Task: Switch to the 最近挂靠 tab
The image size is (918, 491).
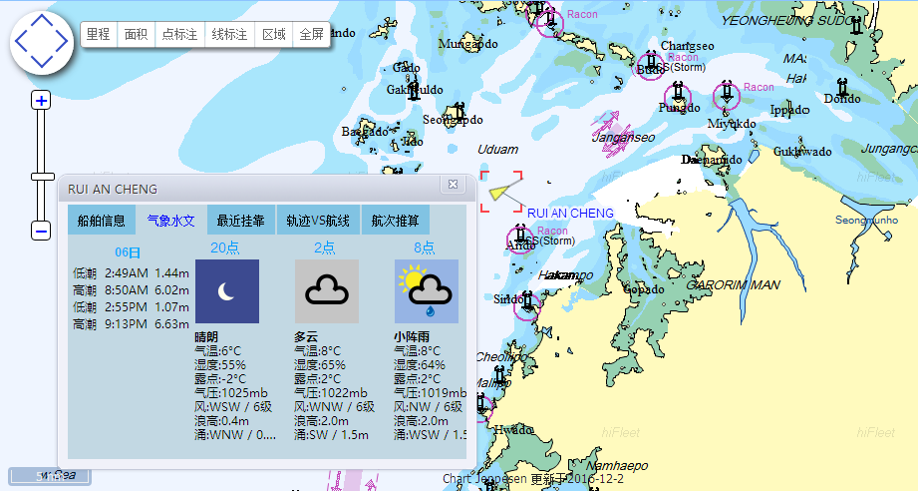Action: [x=240, y=220]
